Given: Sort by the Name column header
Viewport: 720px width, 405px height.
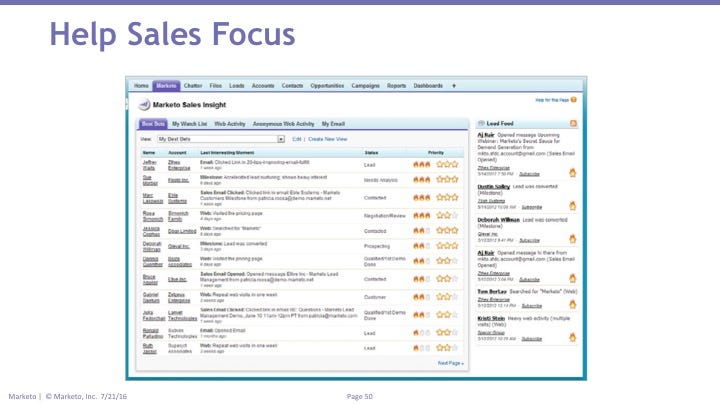Looking at the screenshot, I should point(148,152).
